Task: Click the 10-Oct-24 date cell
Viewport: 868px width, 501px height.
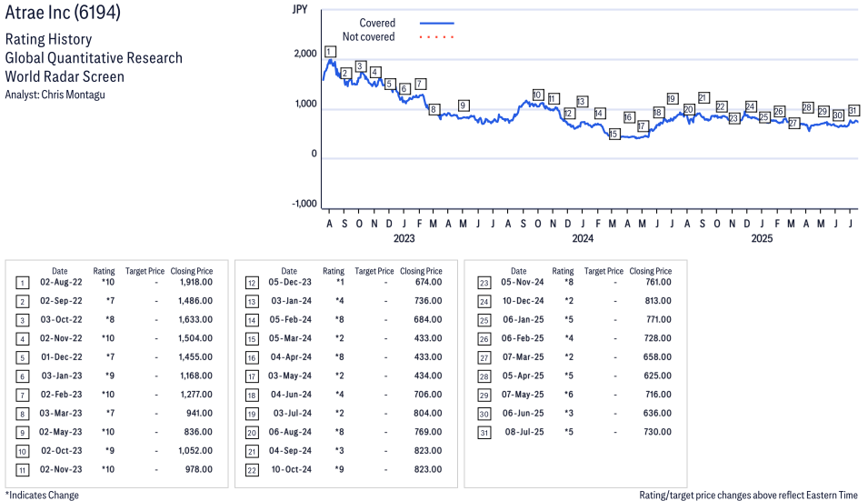Action: tap(291, 470)
